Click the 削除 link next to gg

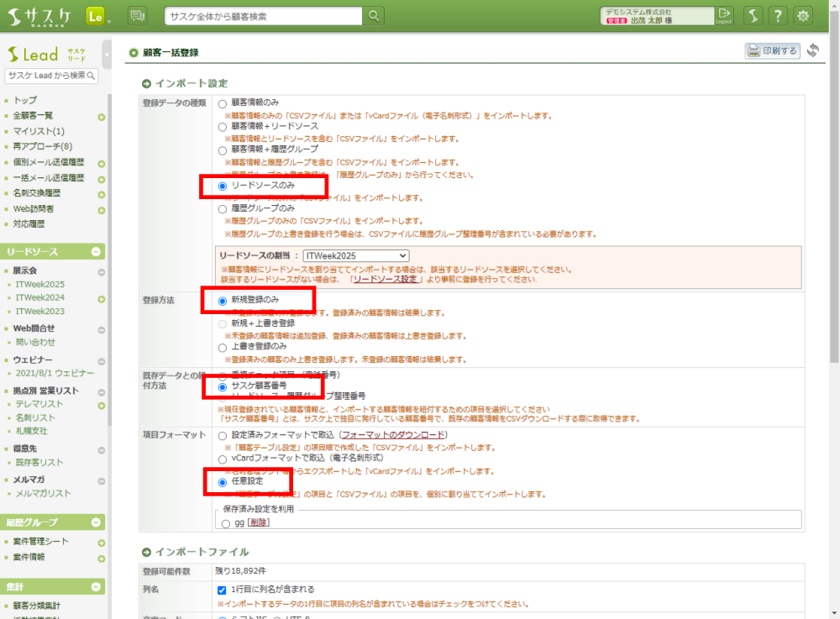pos(258,522)
